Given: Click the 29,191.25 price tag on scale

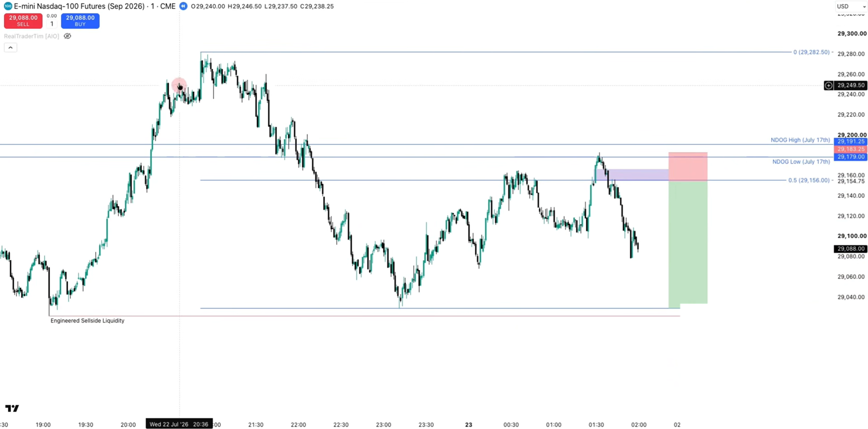Looking at the screenshot, I should click(x=851, y=141).
